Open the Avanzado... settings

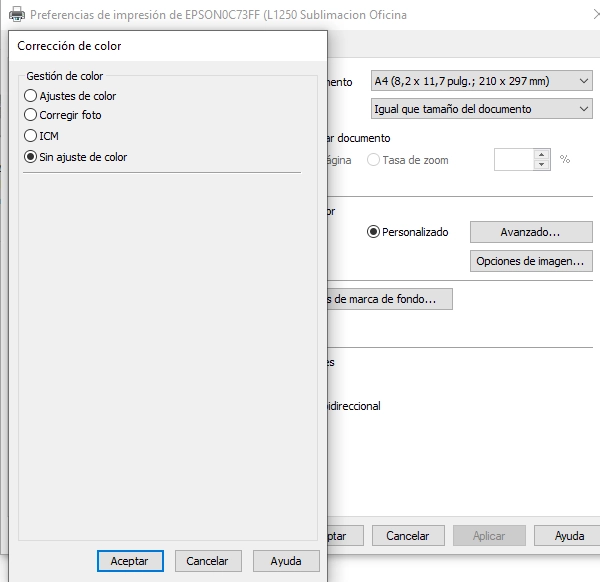[530, 232]
